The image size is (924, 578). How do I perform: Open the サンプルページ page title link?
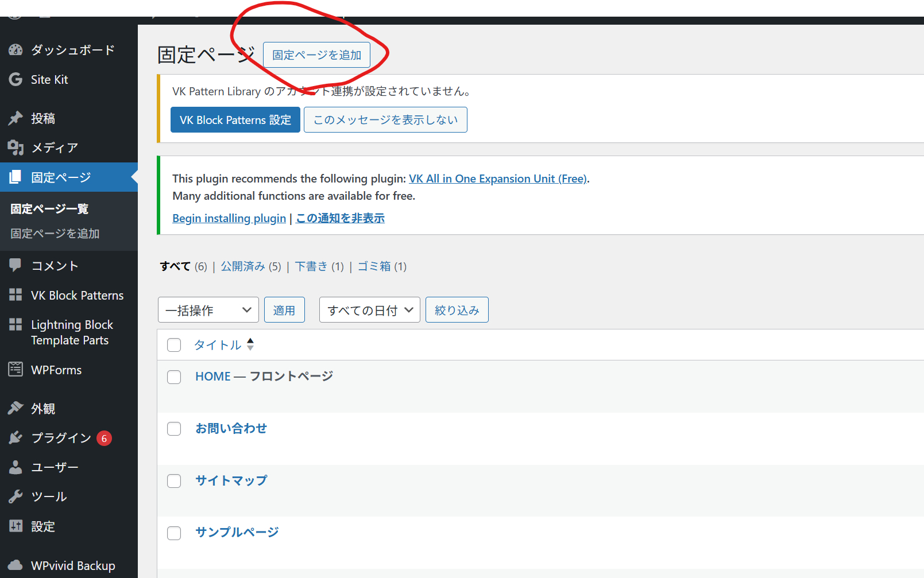pyautogui.click(x=237, y=532)
